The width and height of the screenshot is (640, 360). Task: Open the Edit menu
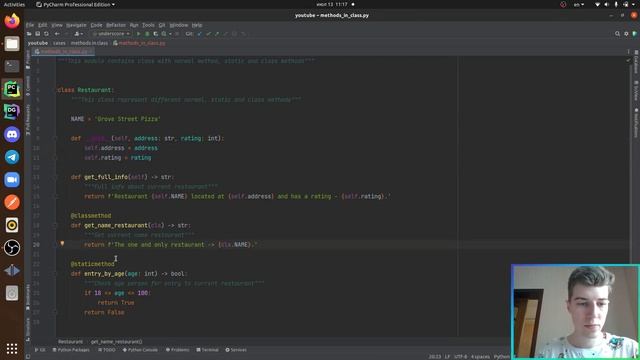(x=42, y=25)
